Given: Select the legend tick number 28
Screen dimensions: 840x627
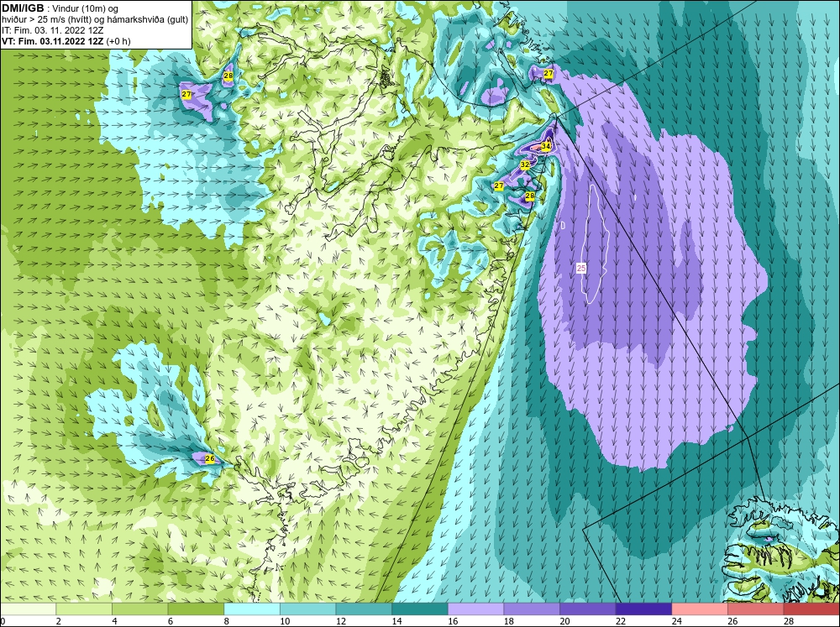Looking at the screenshot, I should (788, 621).
